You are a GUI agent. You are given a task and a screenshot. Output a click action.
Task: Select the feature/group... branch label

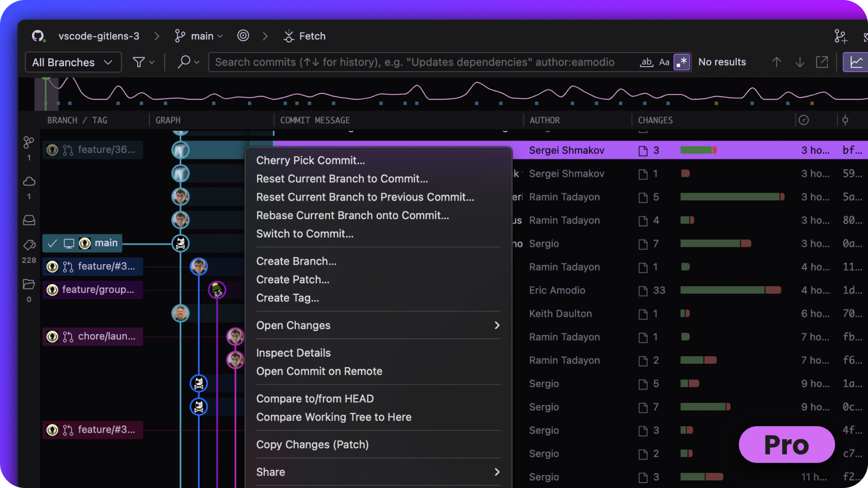pos(93,290)
